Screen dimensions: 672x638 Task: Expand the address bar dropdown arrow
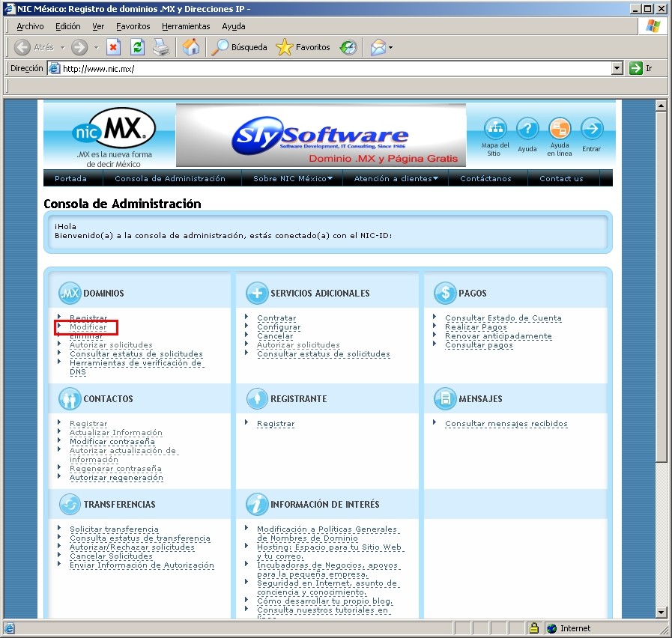(x=617, y=68)
